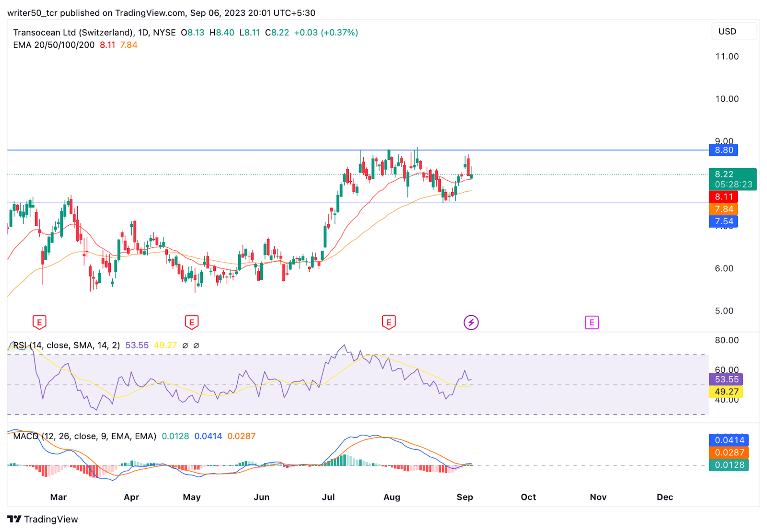This screenshot has height=532, width=767.
Task: Click the Apr label on time axis
Action: [131, 497]
